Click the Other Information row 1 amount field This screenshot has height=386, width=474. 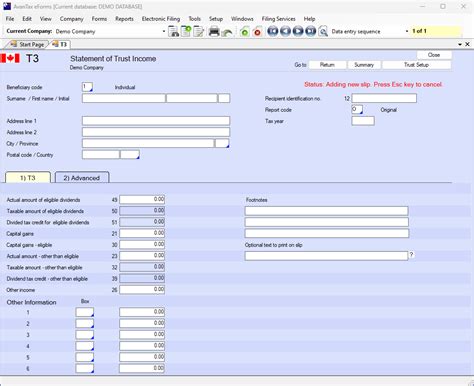click(142, 312)
